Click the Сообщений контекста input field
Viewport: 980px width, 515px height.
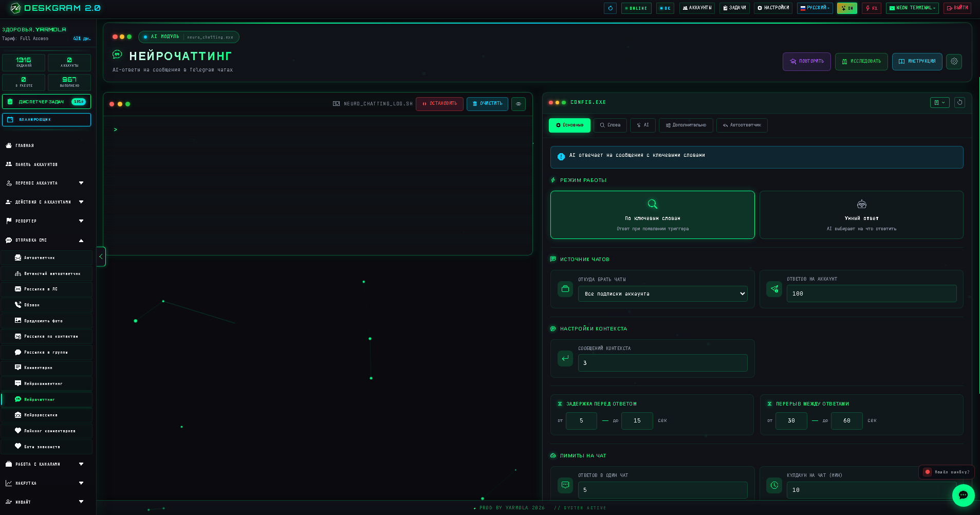pos(663,363)
